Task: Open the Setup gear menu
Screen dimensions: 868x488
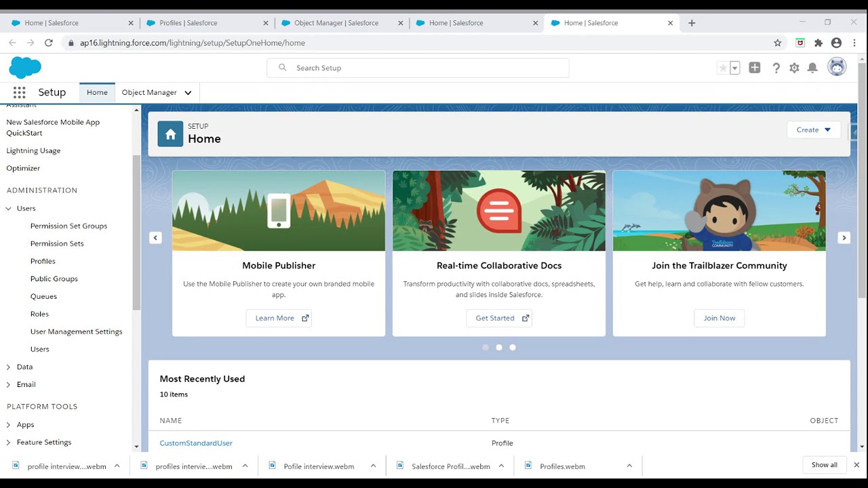Action: (x=794, y=68)
